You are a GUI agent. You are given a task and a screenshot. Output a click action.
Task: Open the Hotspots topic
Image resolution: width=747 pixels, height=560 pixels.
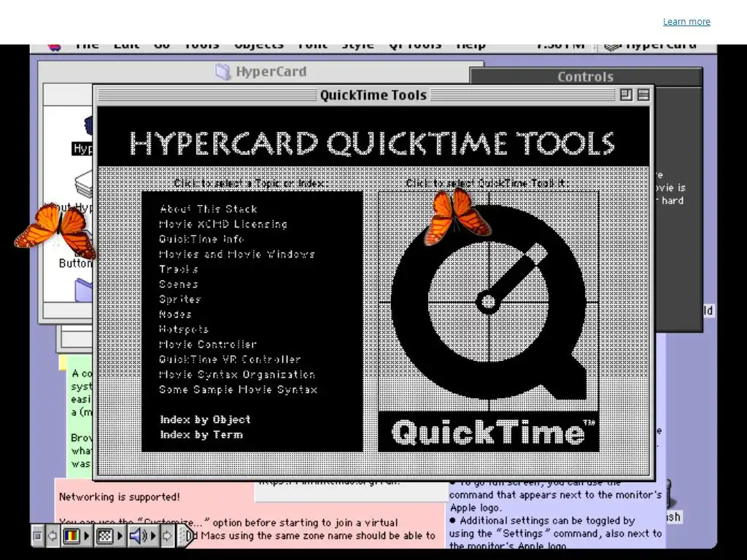[x=184, y=330]
